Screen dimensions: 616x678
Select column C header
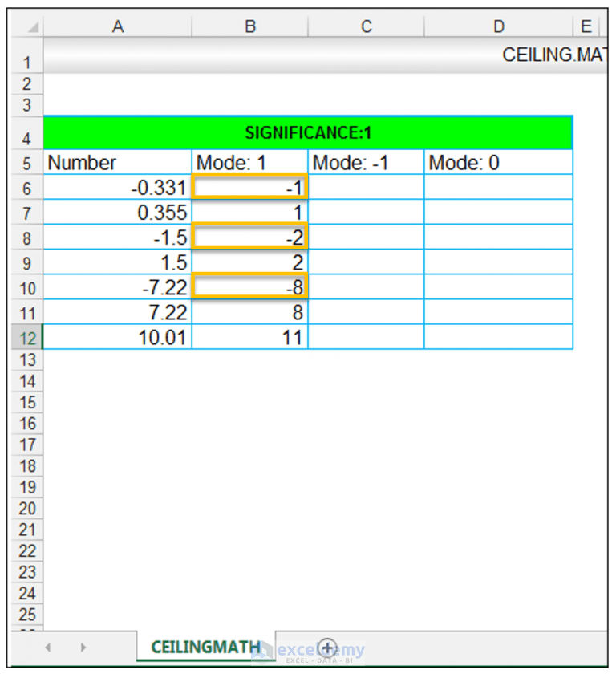(x=366, y=26)
